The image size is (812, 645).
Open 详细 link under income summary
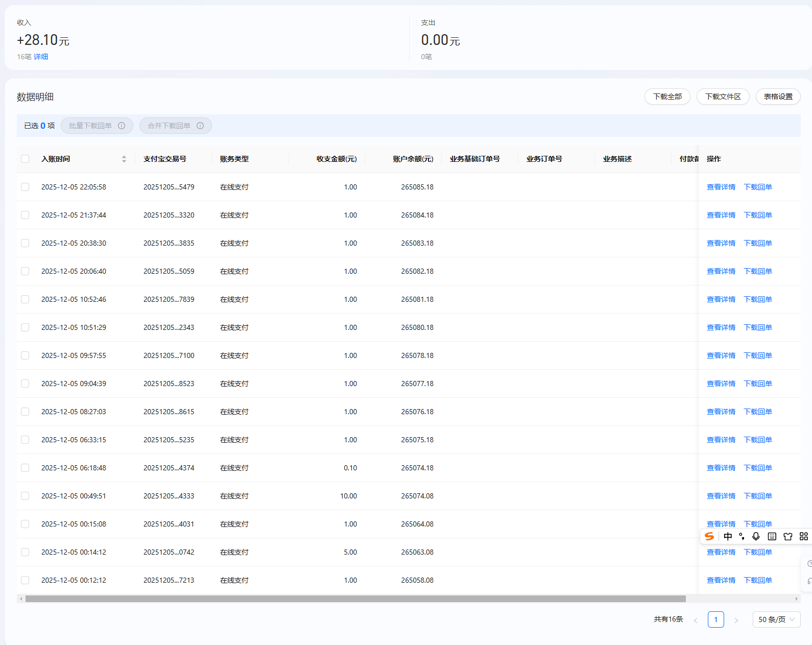click(x=41, y=57)
